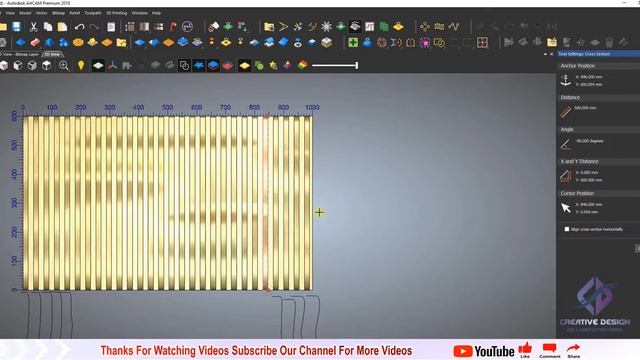Click the Undo arrow icon
Screen dimensions: 640x360
click(x=80, y=27)
